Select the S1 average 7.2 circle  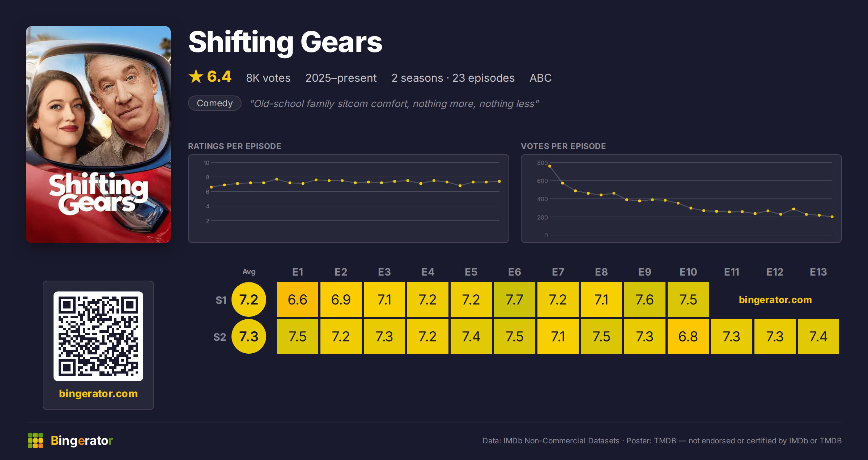[249, 299]
